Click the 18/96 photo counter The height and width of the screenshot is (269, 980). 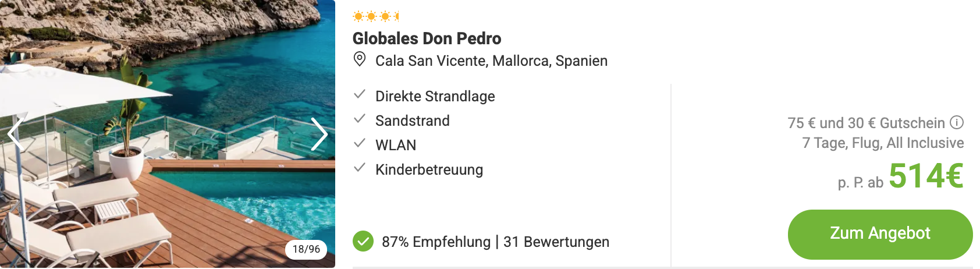pyautogui.click(x=306, y=249)
